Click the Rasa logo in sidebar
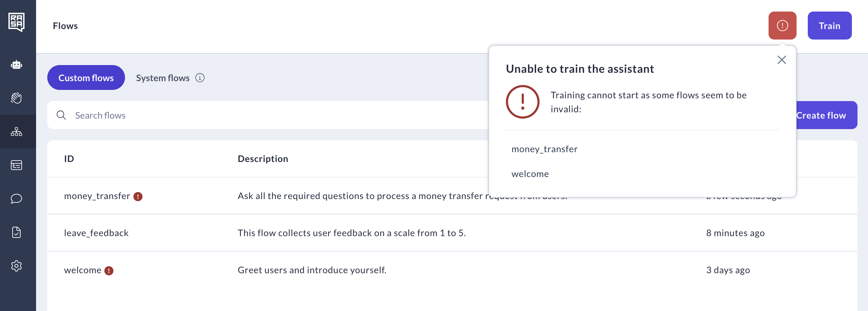This screenshot has height=311, width=868. tap(16, 22)
